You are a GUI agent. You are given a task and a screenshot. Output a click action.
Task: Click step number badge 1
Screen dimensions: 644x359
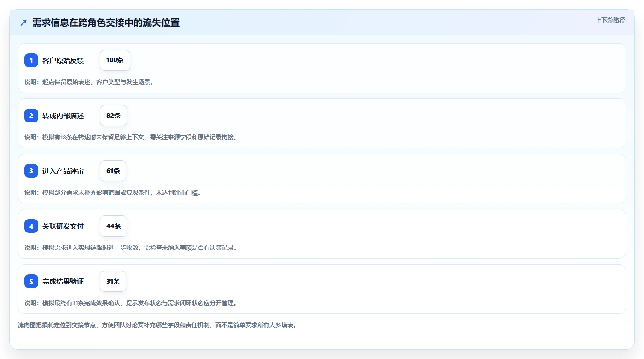click(31, 60)
